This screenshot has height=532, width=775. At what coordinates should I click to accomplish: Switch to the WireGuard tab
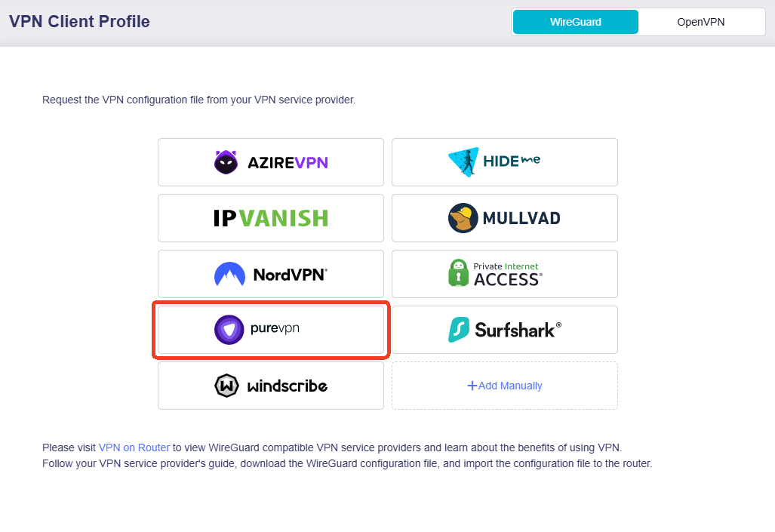[575, 22]
